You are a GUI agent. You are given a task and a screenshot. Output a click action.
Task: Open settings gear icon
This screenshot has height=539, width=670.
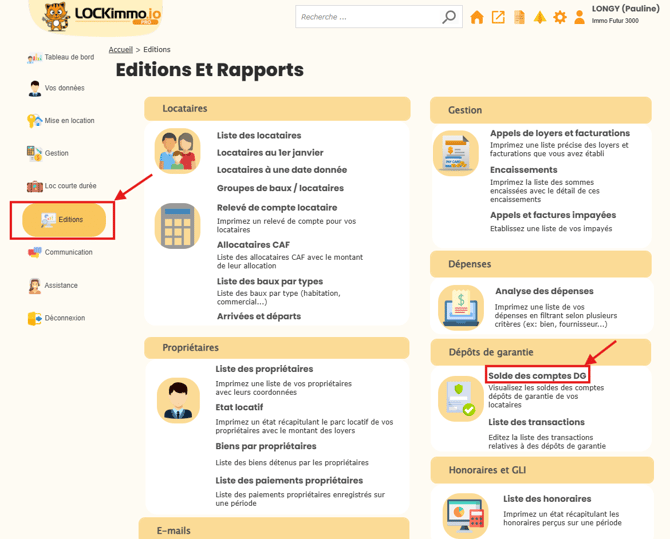(560, 17)
